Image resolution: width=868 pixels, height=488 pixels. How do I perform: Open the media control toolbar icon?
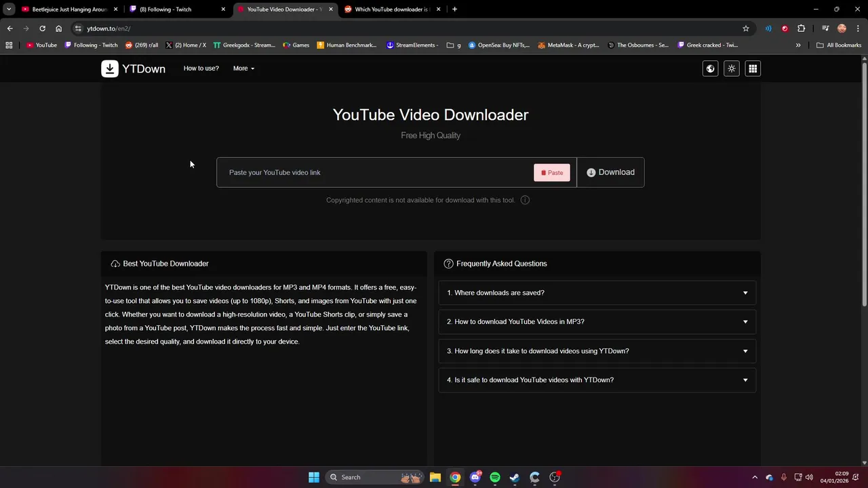(825, 28)
